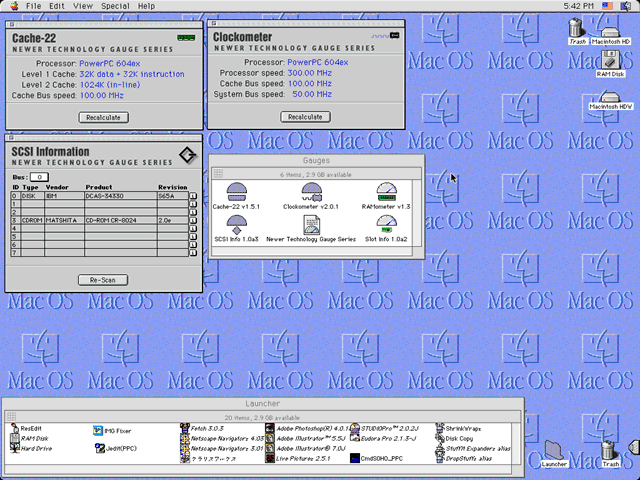The height and width of the screenshot is (480, 640).
Task: Click Re-Scan in SCSI Information
Action: [x=103, y=280]
